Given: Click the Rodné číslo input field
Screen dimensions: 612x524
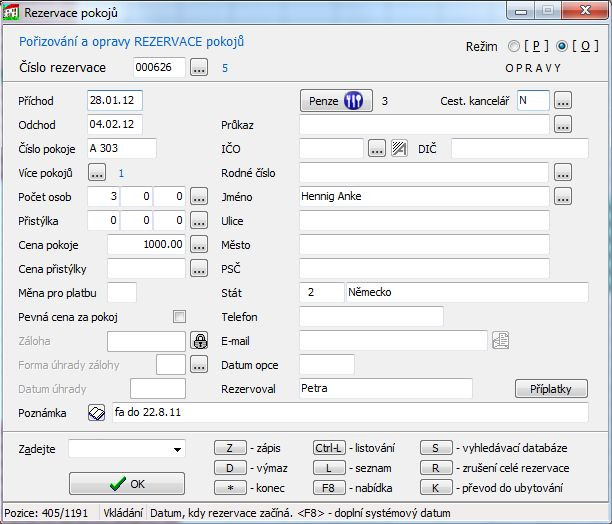Looking at the screenshot, I should coord(424,172).
